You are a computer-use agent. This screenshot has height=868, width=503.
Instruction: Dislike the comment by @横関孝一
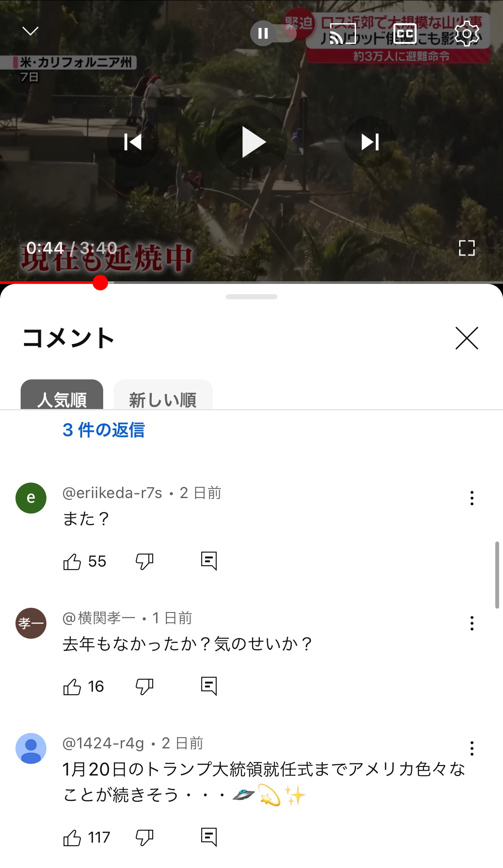(144, 686)
